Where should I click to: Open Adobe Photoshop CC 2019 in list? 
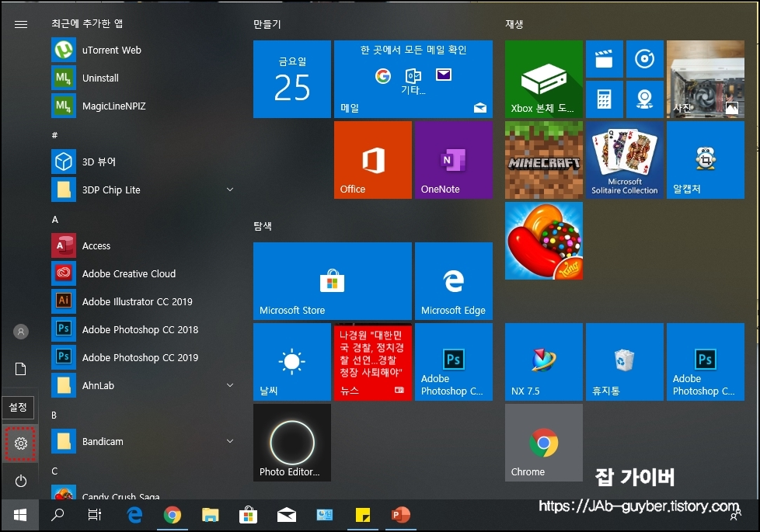[143, 357]
